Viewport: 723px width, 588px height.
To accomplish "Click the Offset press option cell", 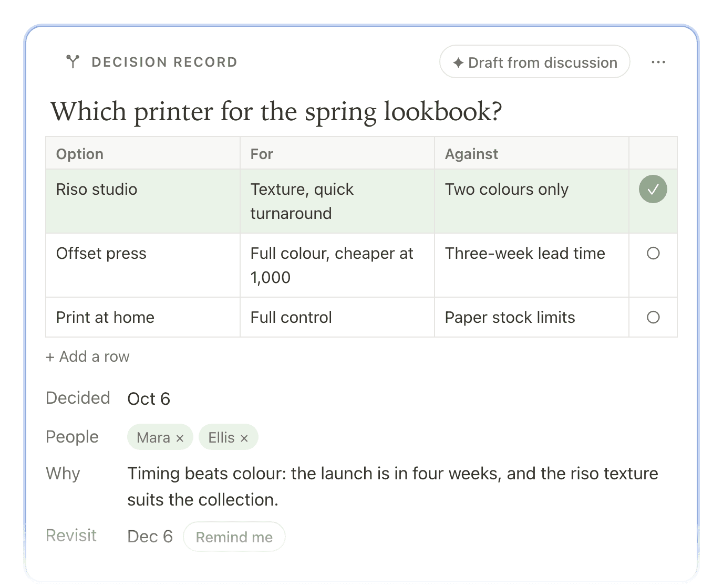I will coord(143,266).
